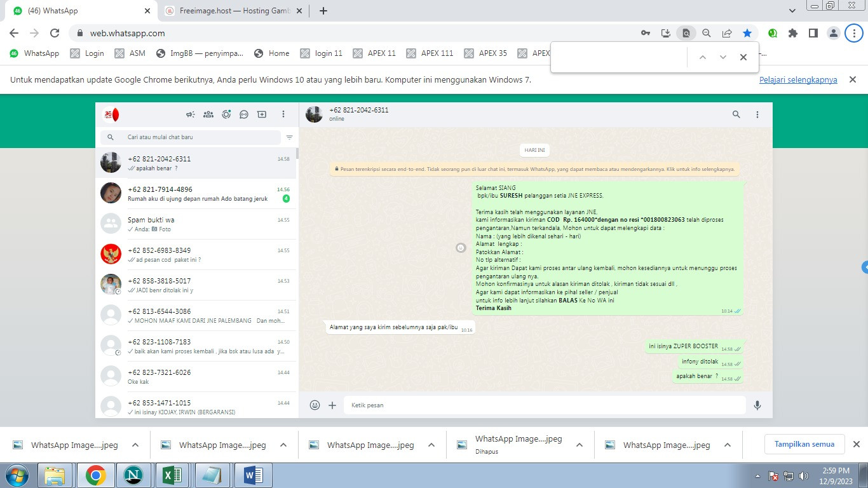This screenshot has height=488, width=868.
Task: Open the chat list three-dot menu
Action: point(283,114)
